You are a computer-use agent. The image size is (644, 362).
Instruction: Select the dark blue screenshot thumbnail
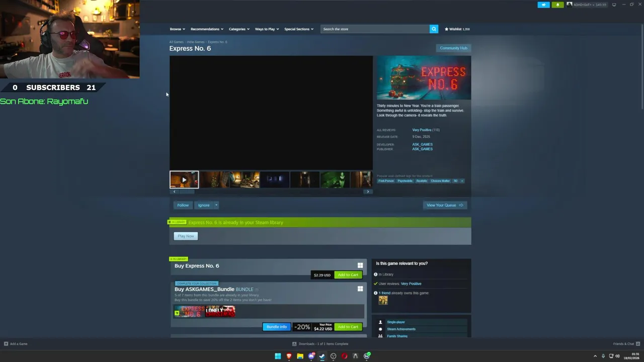pos(275,179)
